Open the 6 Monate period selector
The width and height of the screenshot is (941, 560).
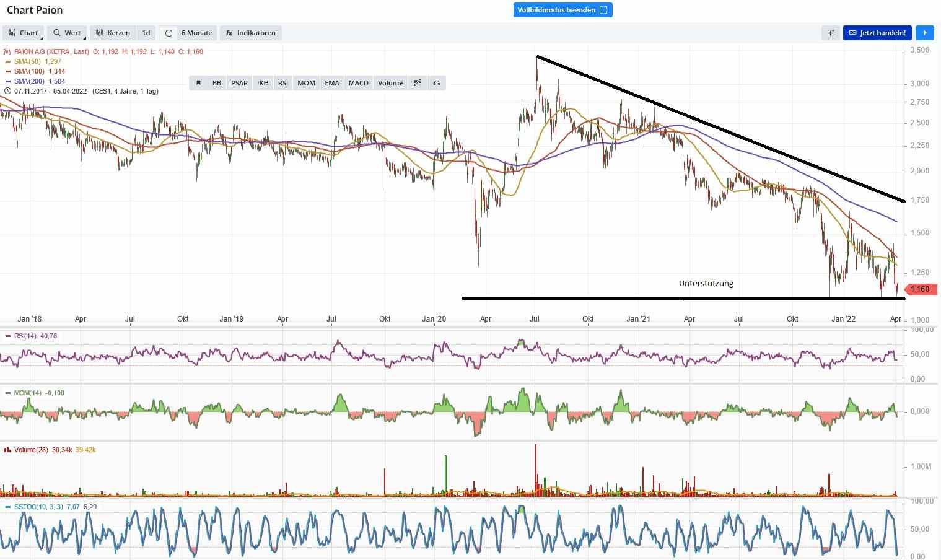[197, 33]
